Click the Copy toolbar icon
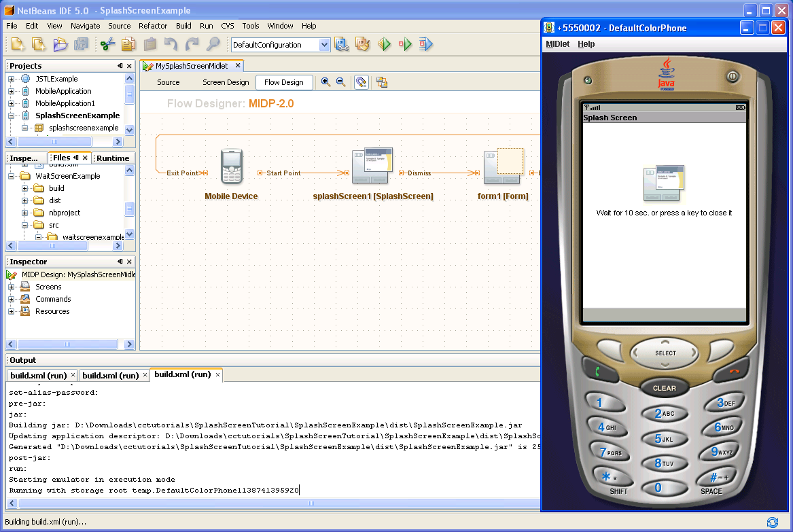Screen dimensions: 793x532 click(x=128, y=44)
